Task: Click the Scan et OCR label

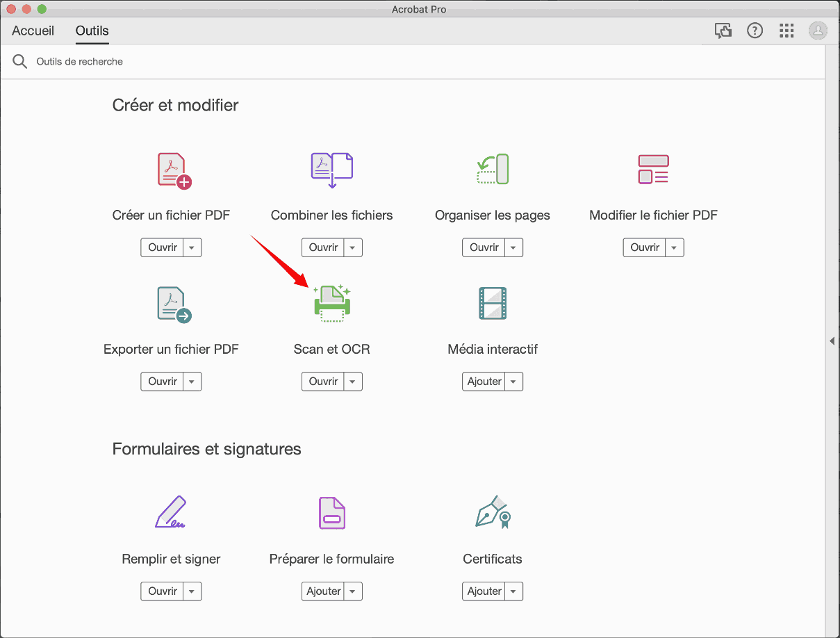Action: pyautogui.click(x=331, y=350)
